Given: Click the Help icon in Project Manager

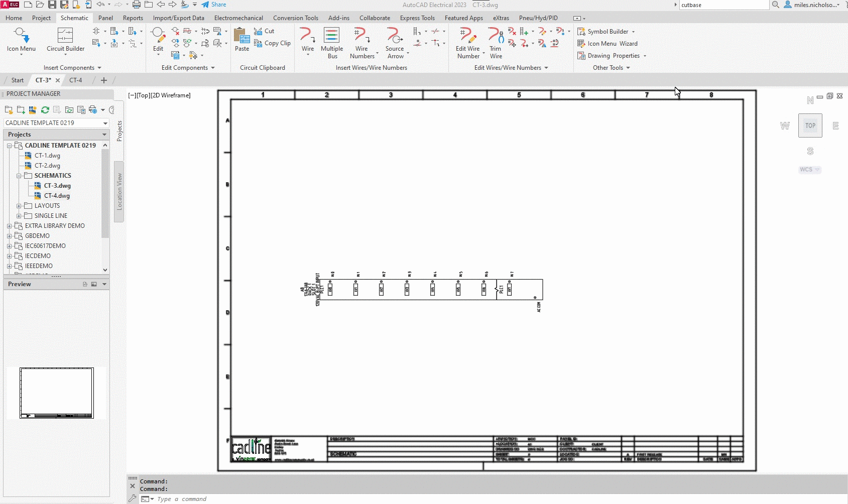Looking at the screenshot, I should (x=112, y=110).
